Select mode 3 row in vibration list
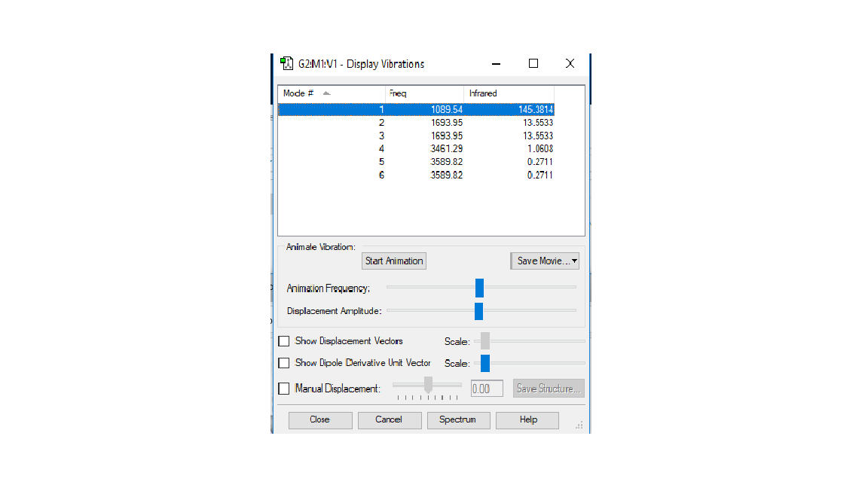 (x=416, y=136)
